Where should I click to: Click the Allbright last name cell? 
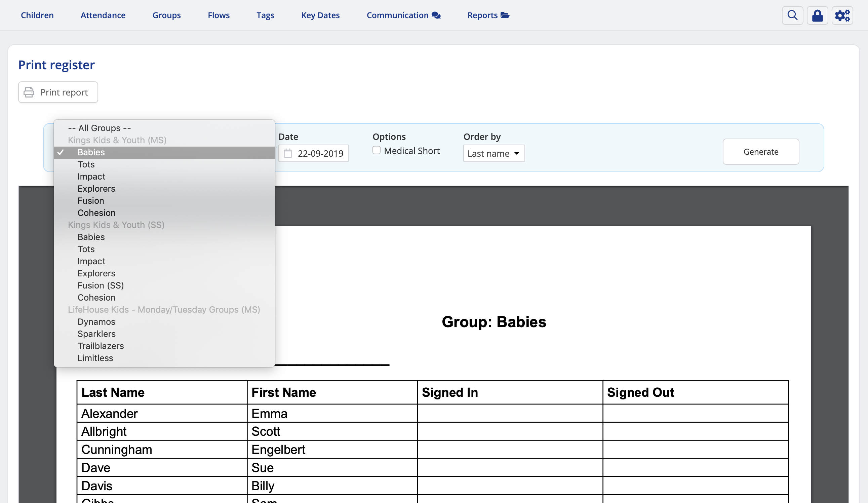tap(162, 431)
